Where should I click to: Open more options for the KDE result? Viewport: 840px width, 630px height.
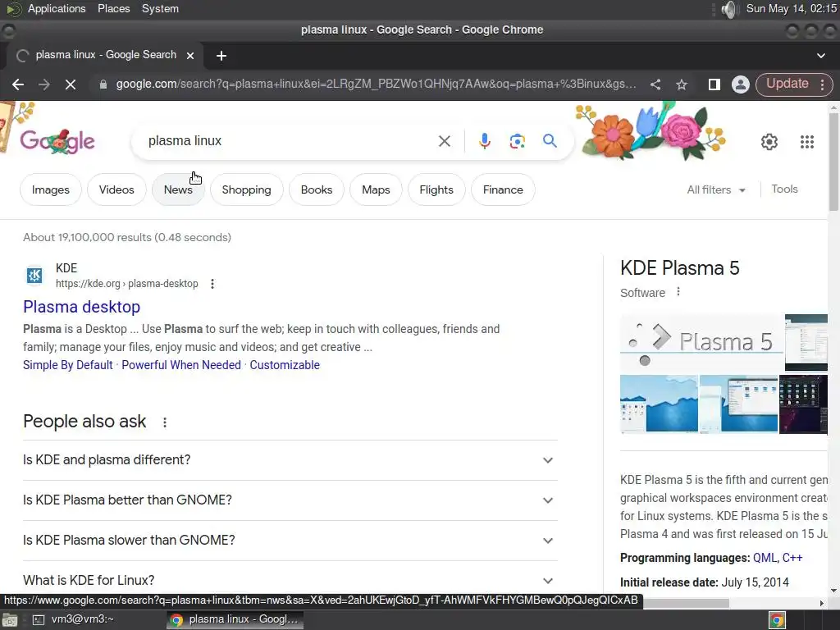pos(212,283)
